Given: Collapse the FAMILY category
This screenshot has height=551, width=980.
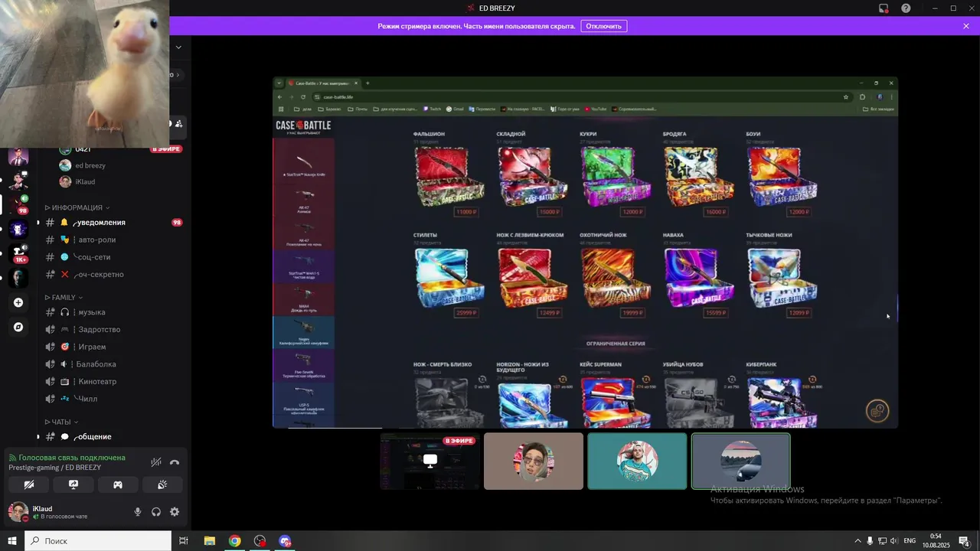Looking at the screenshot, I should [x=64, y=297].
